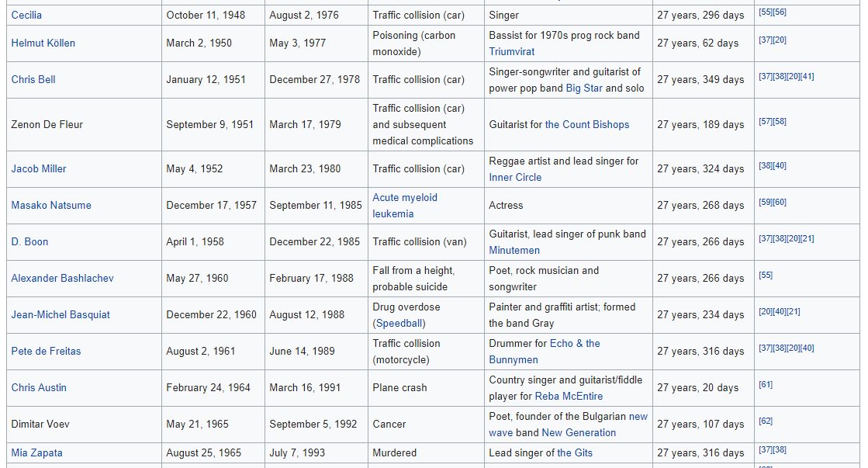Follow the Triumvirat band link
The height and width of the screenshot is (468, 868).
[511, 51]
